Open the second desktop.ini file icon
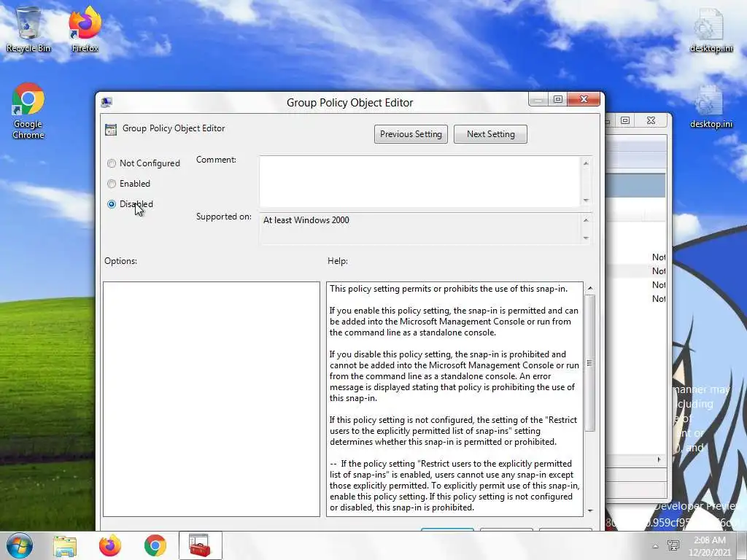This screenshot has height=560, width=747. (711, 106)
